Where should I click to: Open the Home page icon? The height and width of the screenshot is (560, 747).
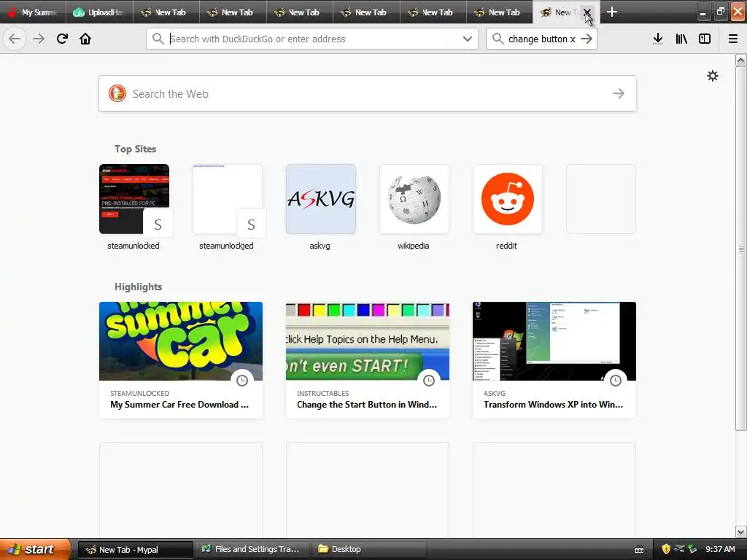click(x=85, y=39)
